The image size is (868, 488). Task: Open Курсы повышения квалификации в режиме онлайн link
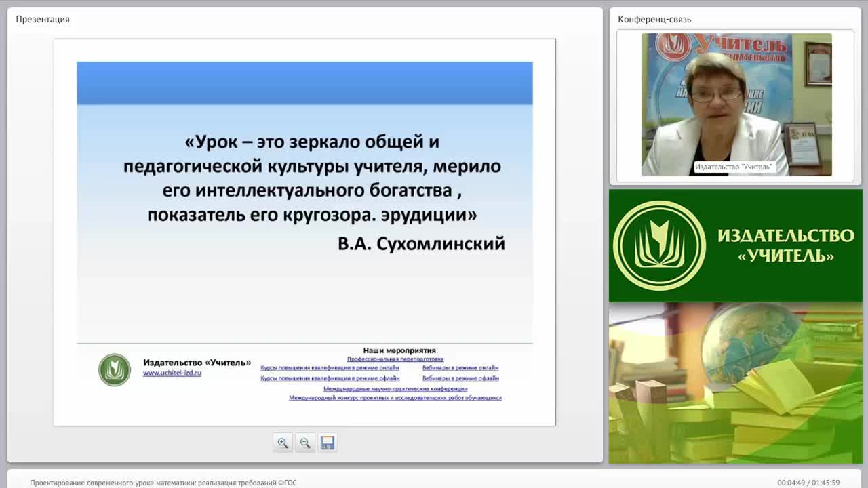click(x=330, y=368)
